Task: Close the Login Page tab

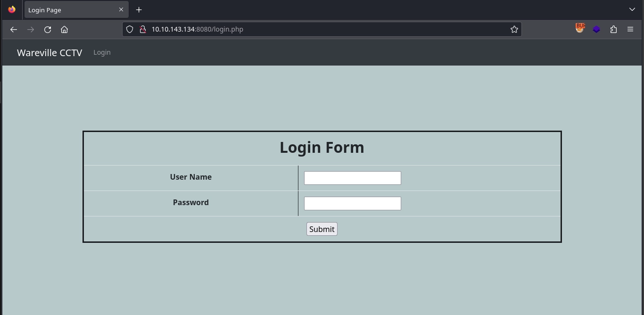Action: 121,9
